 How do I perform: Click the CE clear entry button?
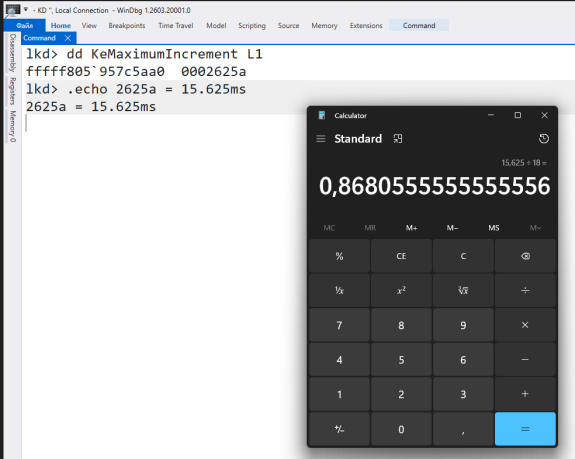coord(401,256)
